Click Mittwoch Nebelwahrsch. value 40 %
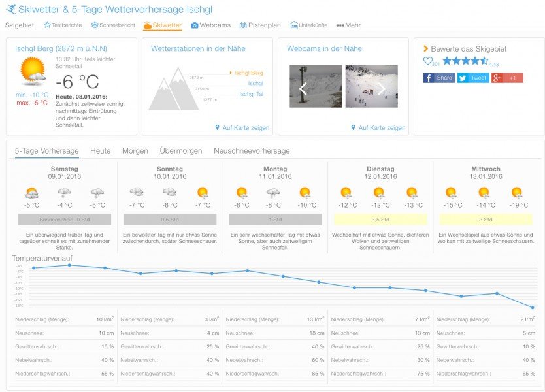Image resolution: width=545 pixels, height=392 pixels. pyautogui.click(x=529, y=360)
